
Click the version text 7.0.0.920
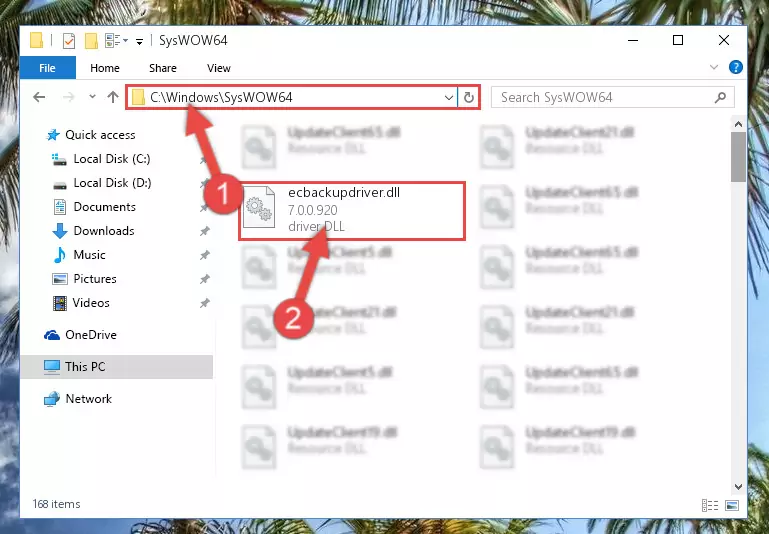tap(312, 210)
